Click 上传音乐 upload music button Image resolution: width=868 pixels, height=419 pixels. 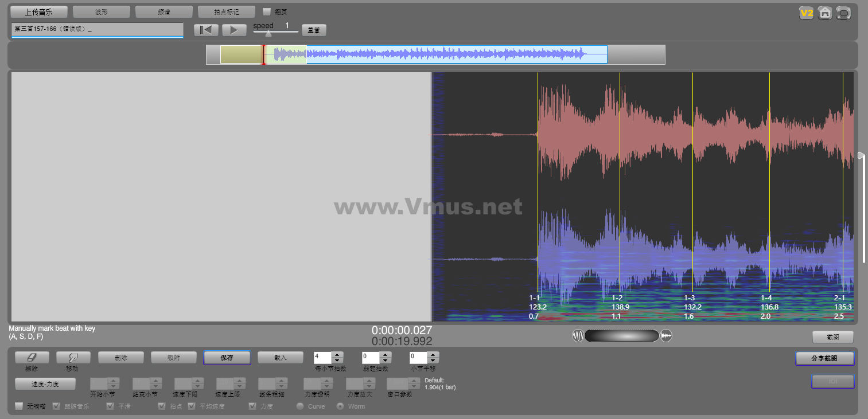(x=39, y=12)
